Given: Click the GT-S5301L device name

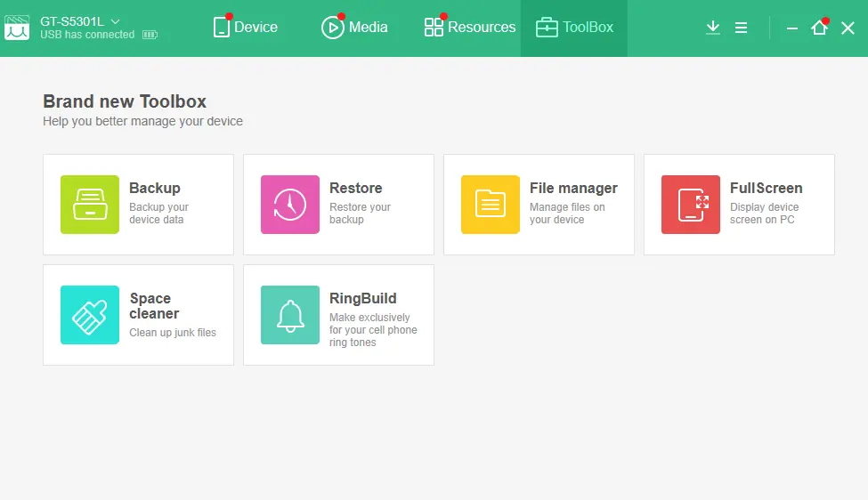Looking at the screenshot, I should 72,21.
